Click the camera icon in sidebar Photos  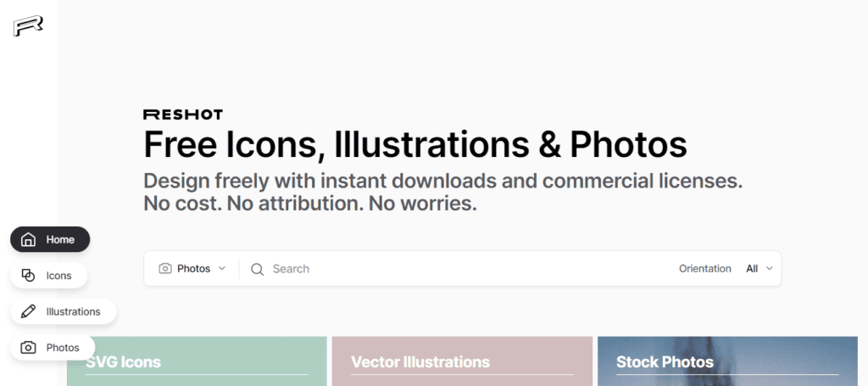coord(28,348)
